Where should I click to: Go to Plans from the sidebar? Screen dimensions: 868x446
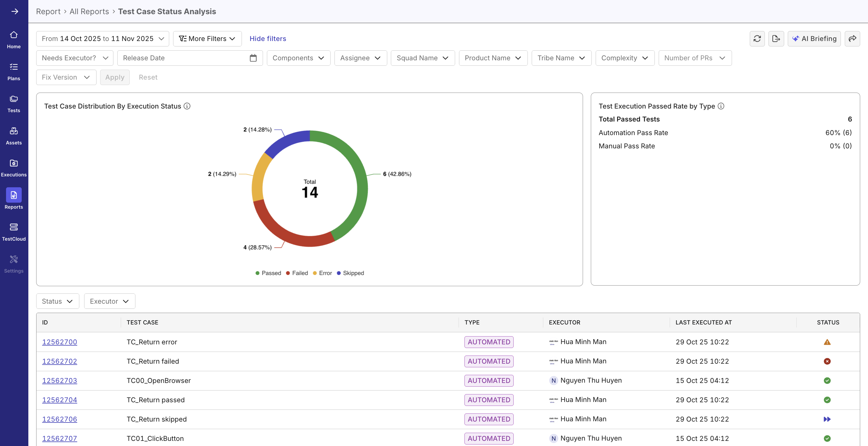tap(14, 71)
